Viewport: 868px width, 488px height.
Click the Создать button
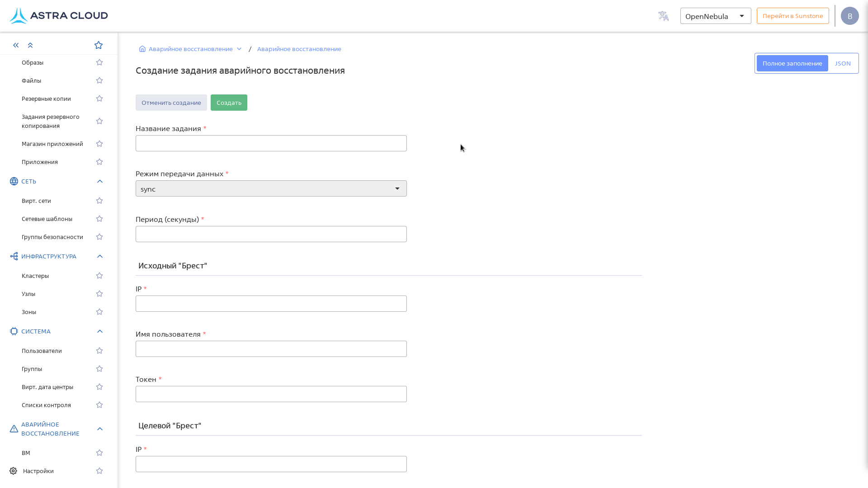coord(229,103)
